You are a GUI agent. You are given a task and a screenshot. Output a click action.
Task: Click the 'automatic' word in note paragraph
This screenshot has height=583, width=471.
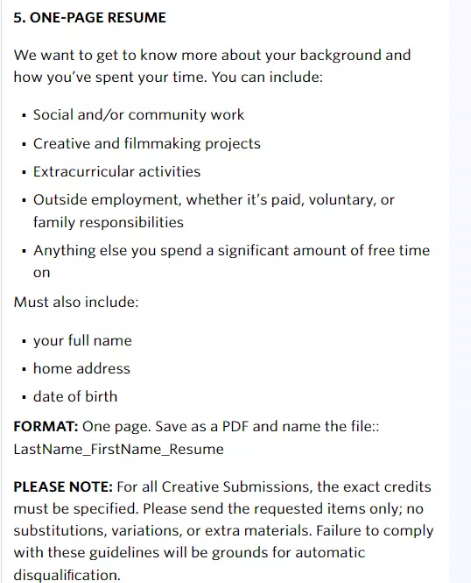(330, 552)
